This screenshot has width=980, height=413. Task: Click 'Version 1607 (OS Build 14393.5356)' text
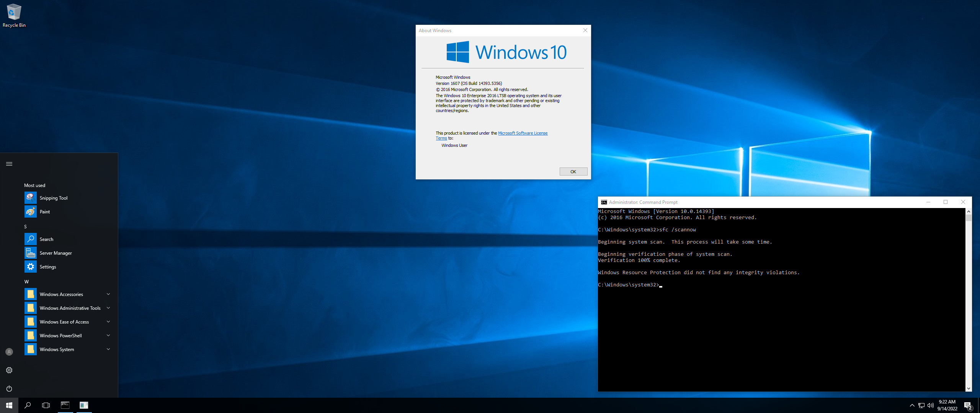[x=469, y=83]
